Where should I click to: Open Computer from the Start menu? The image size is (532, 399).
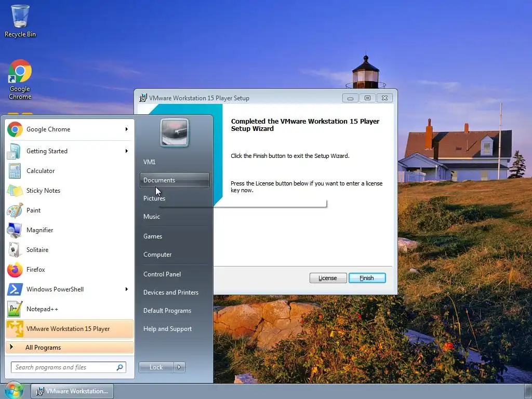175,255
